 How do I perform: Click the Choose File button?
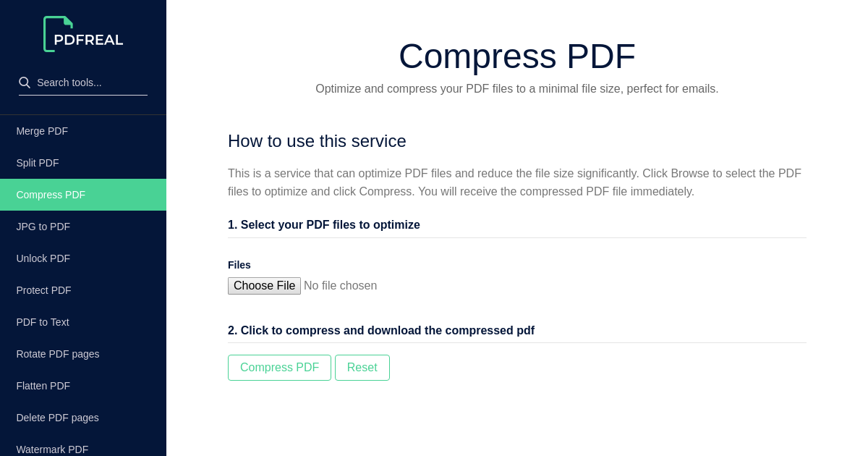(264, 285)
